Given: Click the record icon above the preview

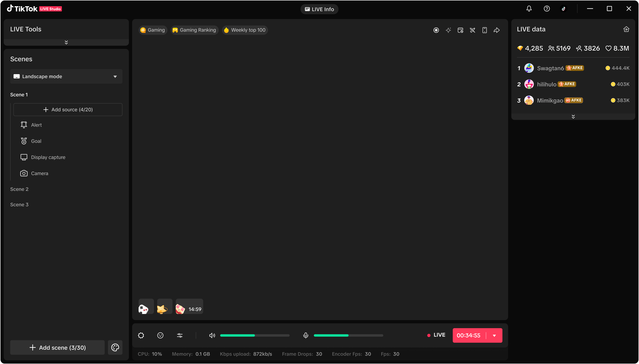Looking at the screenshot, I should point(436,30).
